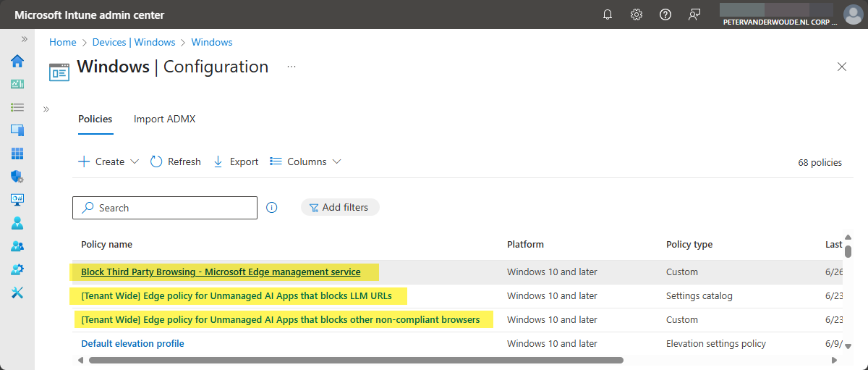Expand the collapsed blade menu chevron

(46, 109)
